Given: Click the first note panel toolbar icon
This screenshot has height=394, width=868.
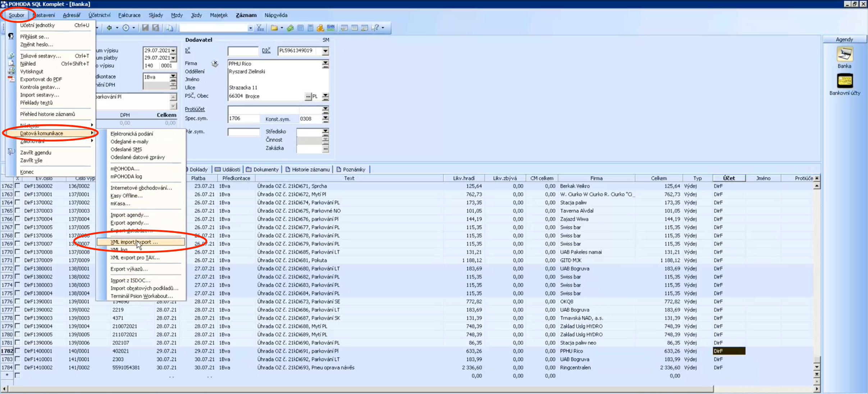Looking at the screenshot, I should pos(344,28).
